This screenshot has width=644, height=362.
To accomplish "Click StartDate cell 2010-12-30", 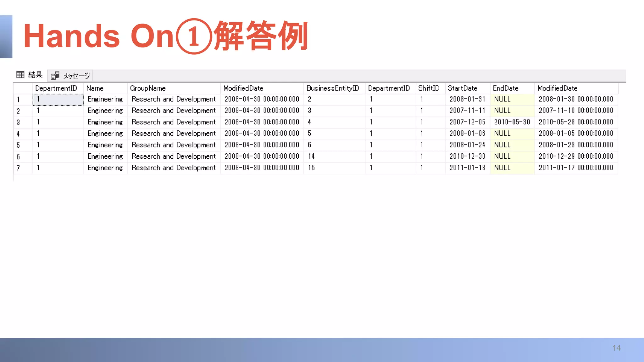I will pos(468,156).
